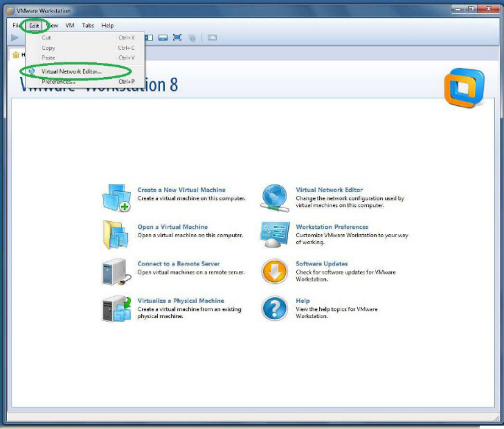504x429 pixels.
Task: Choose Preferences... from the Edit menu
Action: tap(85, 82)
